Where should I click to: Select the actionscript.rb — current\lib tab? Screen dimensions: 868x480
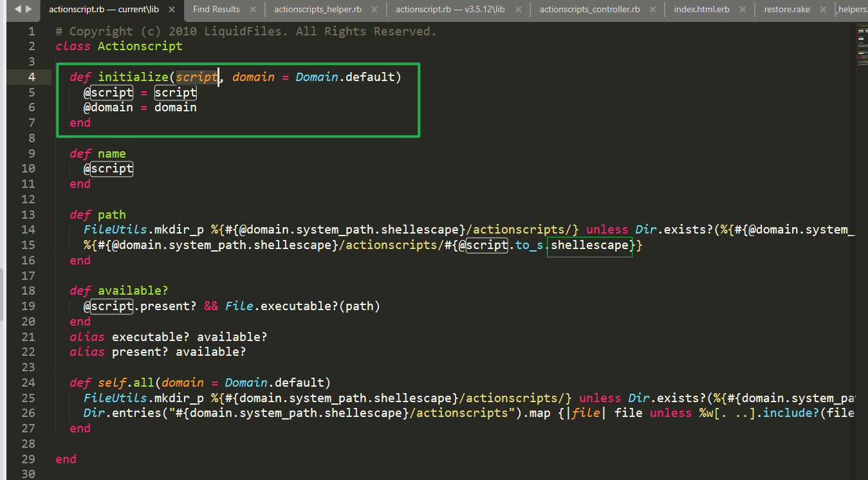pyautogui.click(x=104, y=10)
